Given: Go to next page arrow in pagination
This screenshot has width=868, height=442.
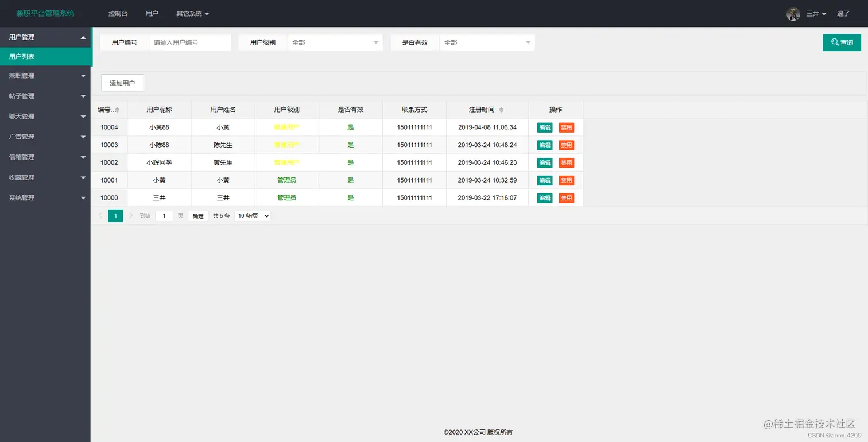Looking at the screenshot, I should click(131, 216).
